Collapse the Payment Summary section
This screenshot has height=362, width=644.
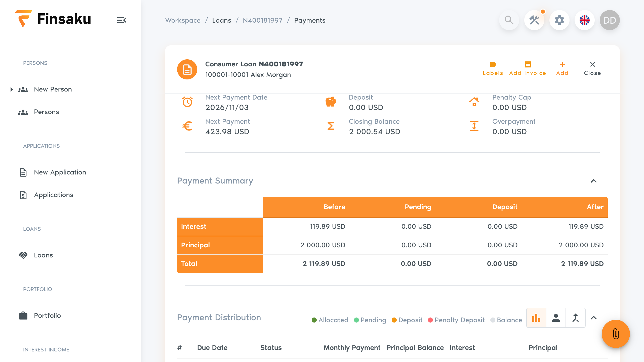click(x=594, y=181)
